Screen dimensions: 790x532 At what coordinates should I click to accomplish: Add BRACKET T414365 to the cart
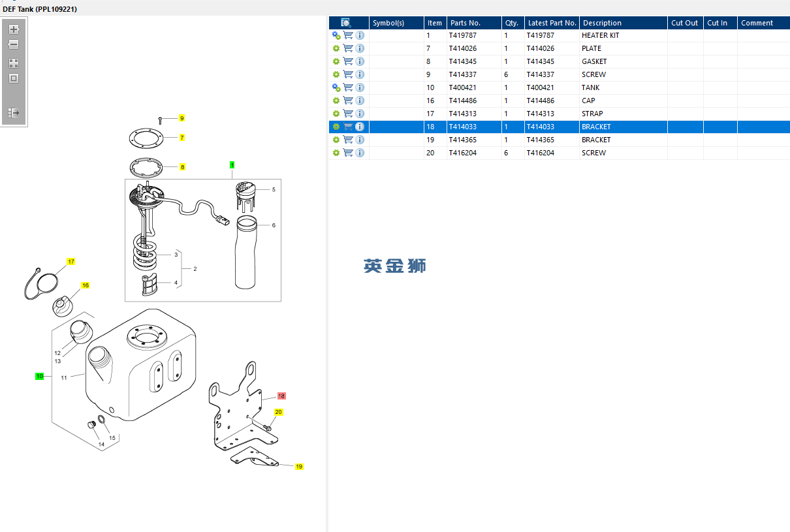coord(348,140)
